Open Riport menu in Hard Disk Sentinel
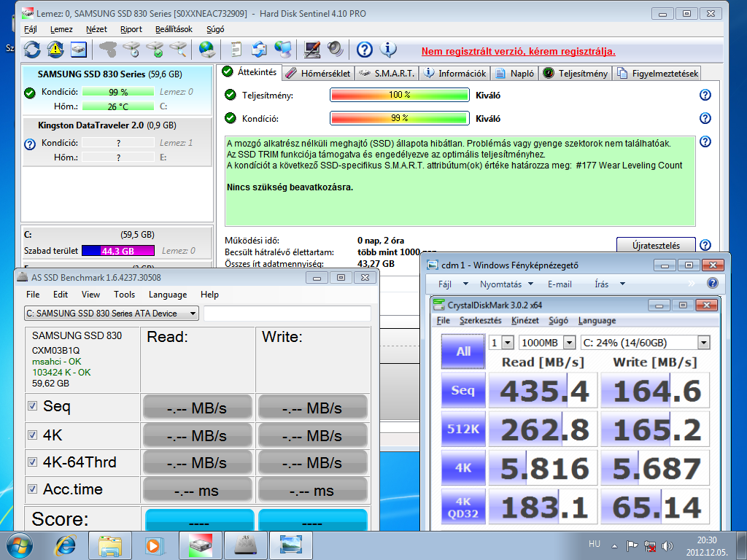This screenshot has width=747, height=560. (131, 29)
